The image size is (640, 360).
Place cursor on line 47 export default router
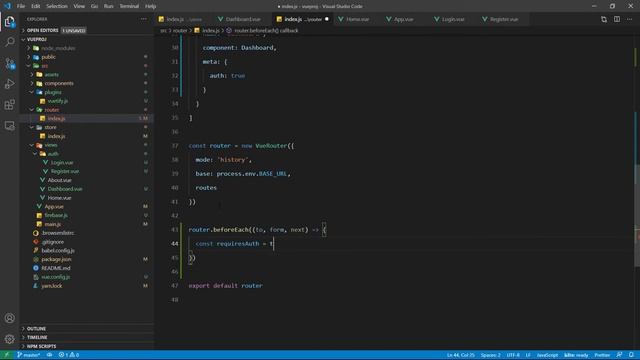(225, 286)
